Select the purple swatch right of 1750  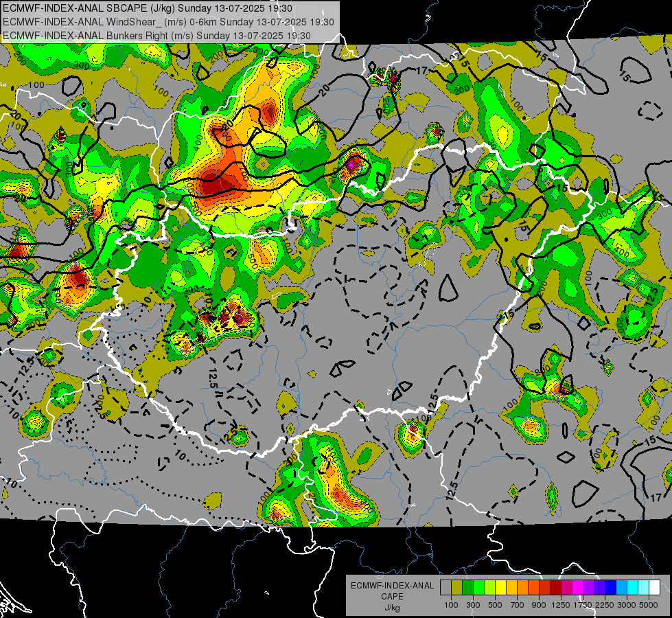[588, 588]
